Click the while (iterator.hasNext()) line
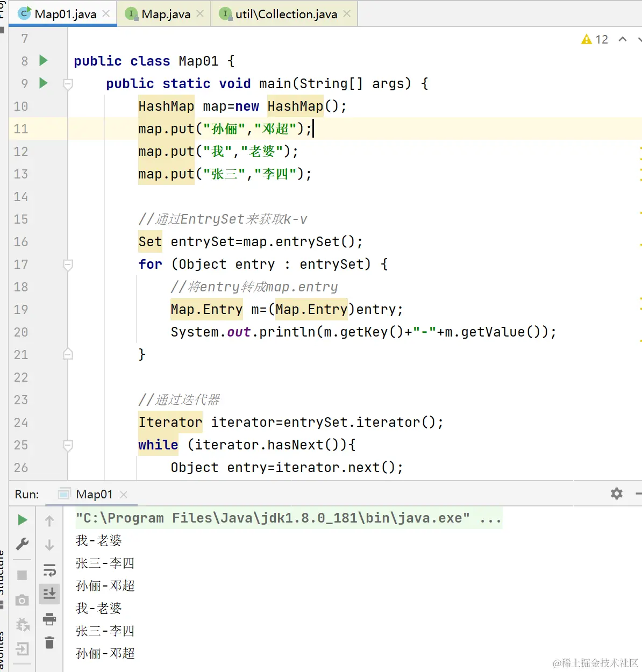The width and height of the screenshot is (642, 672). click(247, 445)
